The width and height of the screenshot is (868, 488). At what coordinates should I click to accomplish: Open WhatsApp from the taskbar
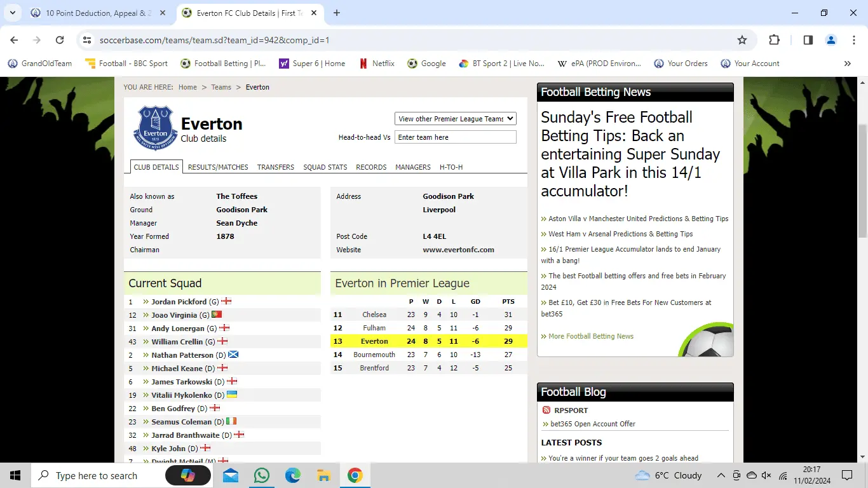point(261,475)
